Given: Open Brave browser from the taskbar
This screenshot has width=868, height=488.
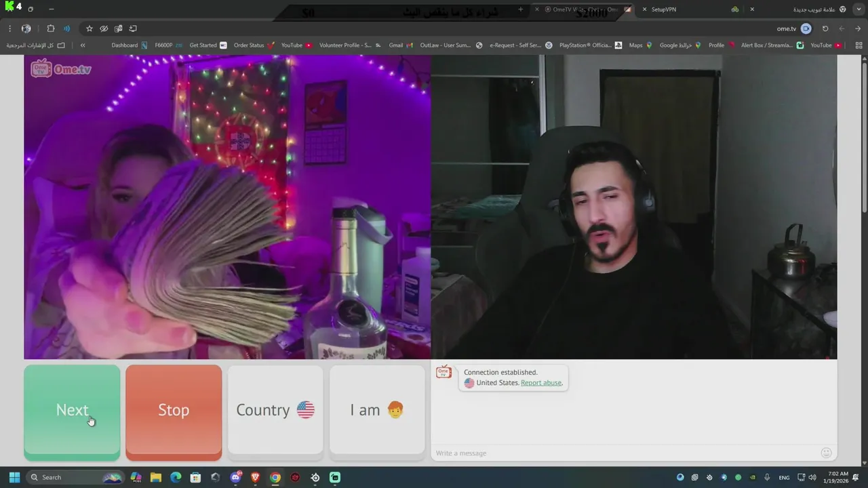Looking at the screenshot, I should tap(255, 477).
